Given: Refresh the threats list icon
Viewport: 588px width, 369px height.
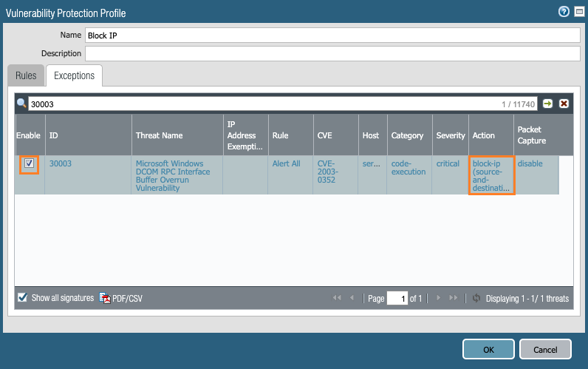Looking at the screenshot, I should point(476,298).
